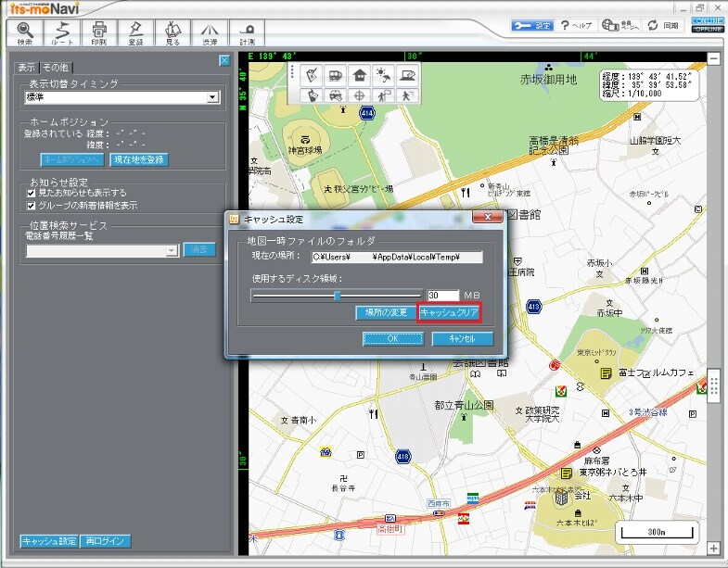Open ヘルプ help

576,26
